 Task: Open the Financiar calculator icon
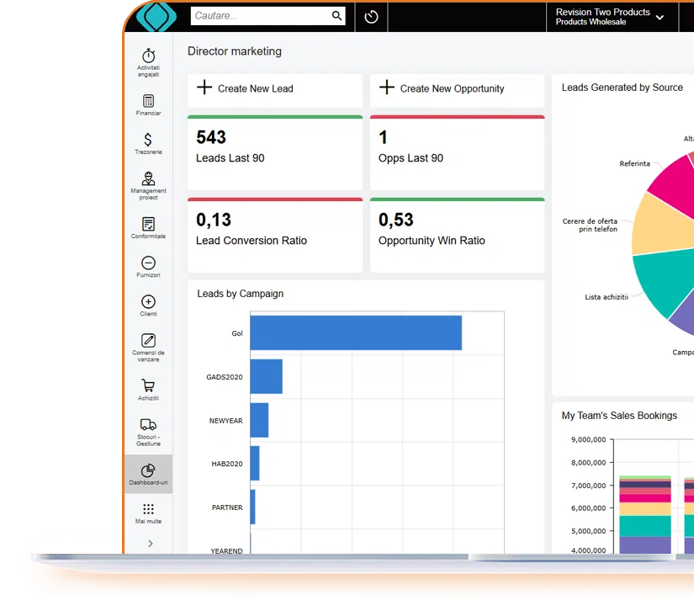148,104
